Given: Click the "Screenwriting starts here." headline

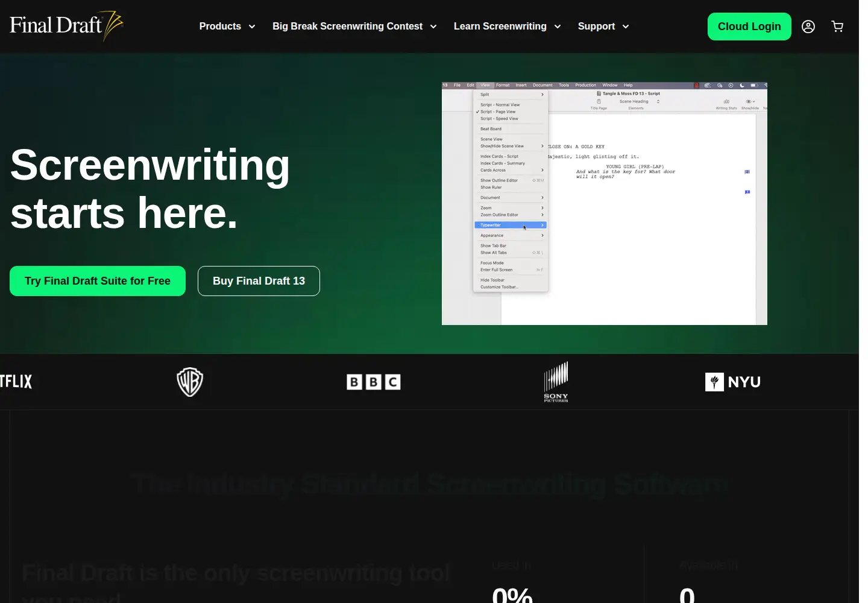Looking at the screenshot, I should click(x=150, y=189).
